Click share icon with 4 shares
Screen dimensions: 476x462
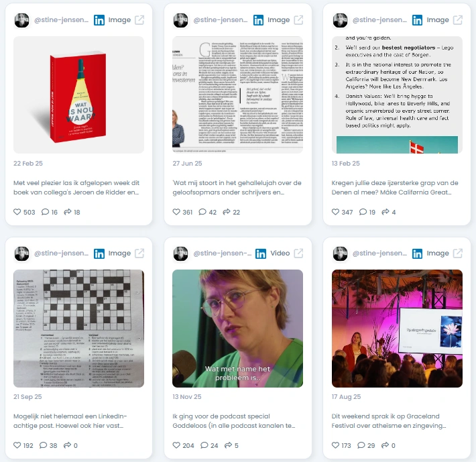pyautogui.click(x=385, y=212)
